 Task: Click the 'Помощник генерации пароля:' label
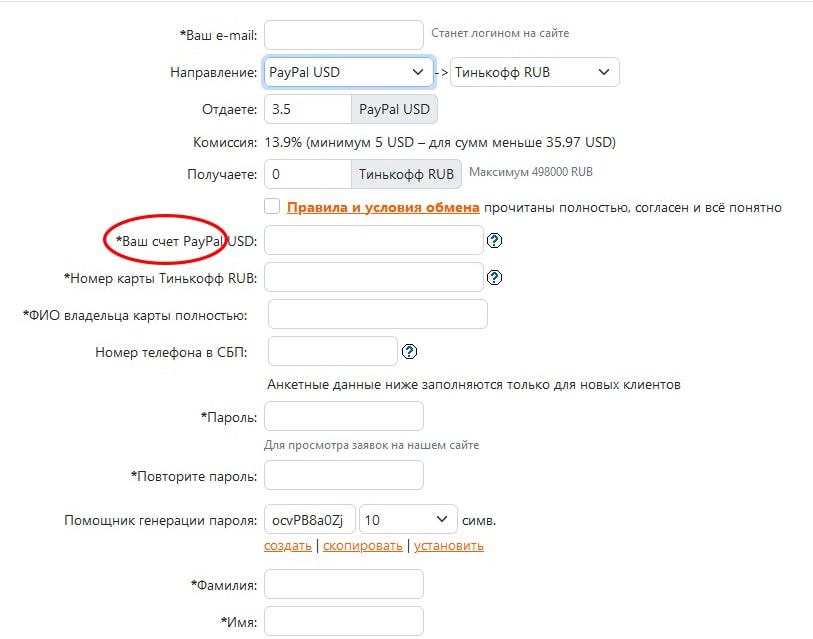click(161, 520)
